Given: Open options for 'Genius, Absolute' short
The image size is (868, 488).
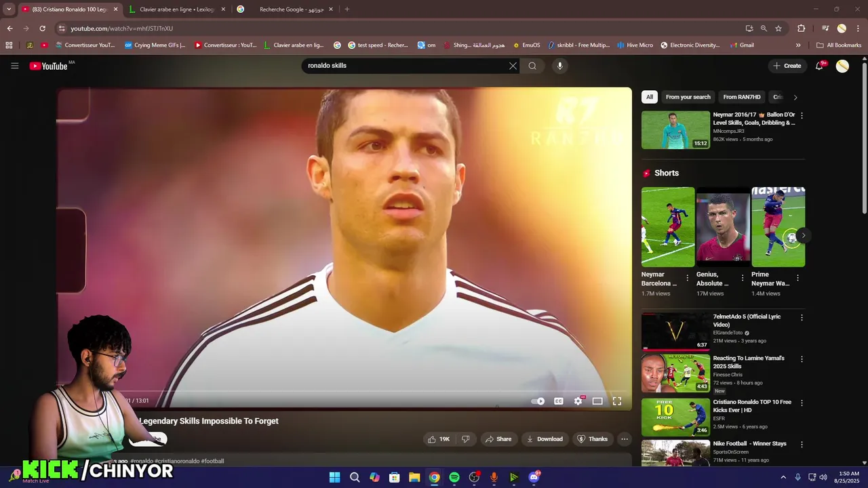Looking at the screenshot, I should 743,278.
